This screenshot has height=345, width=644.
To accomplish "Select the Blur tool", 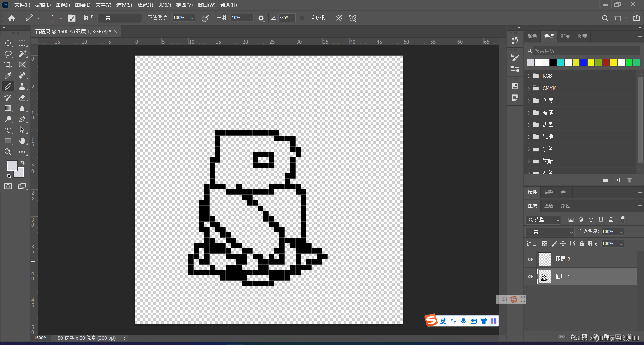I will [22, 108].
